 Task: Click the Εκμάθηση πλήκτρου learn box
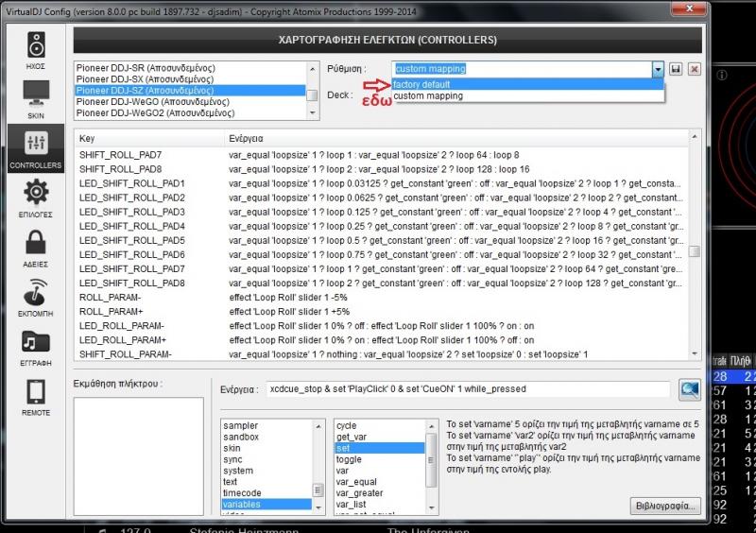click(138, 456)
